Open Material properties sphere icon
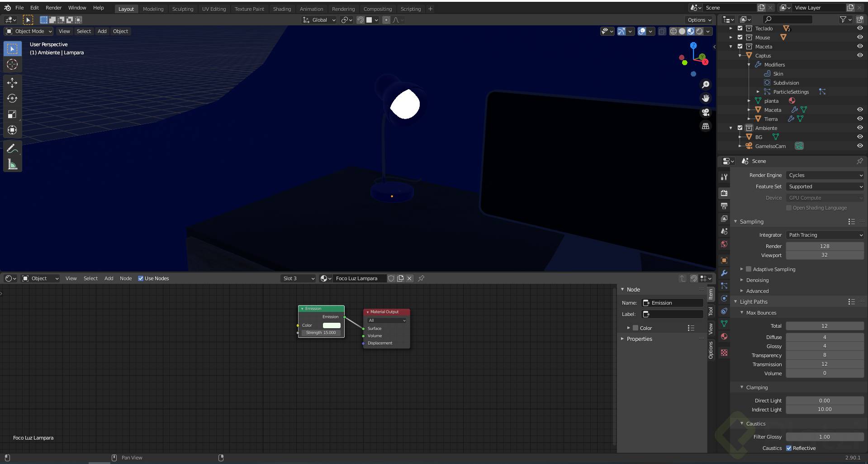868x464 pixels. pyautogui.click(x=724, y=336)
